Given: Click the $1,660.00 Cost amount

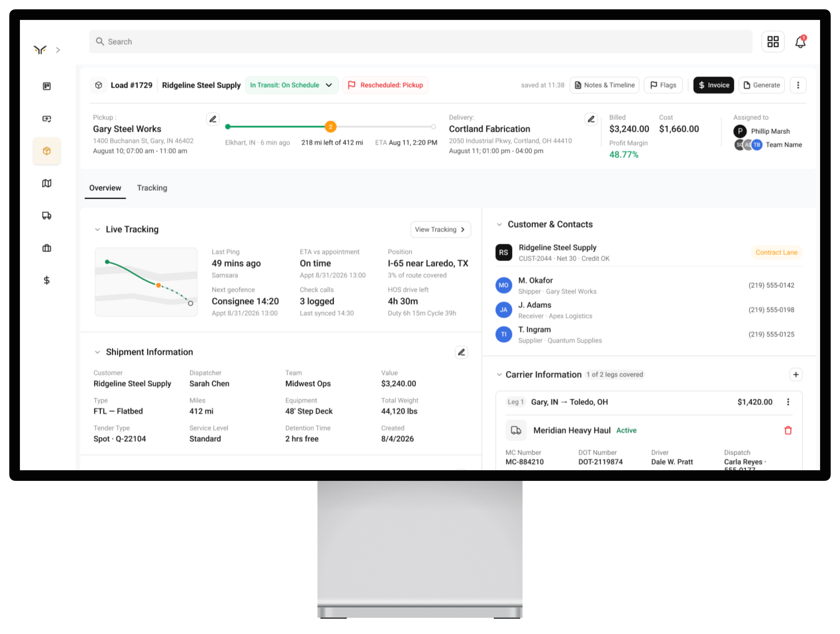Looking at the screenshot, I should pyautogui.click(x=679, y=129).
